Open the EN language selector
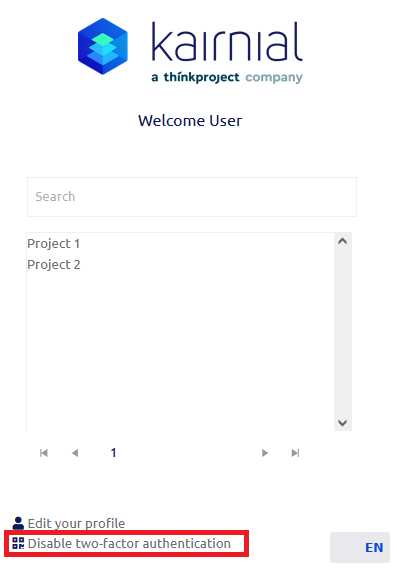This screenshot has height=583, width=397. (x=360, y=547)
